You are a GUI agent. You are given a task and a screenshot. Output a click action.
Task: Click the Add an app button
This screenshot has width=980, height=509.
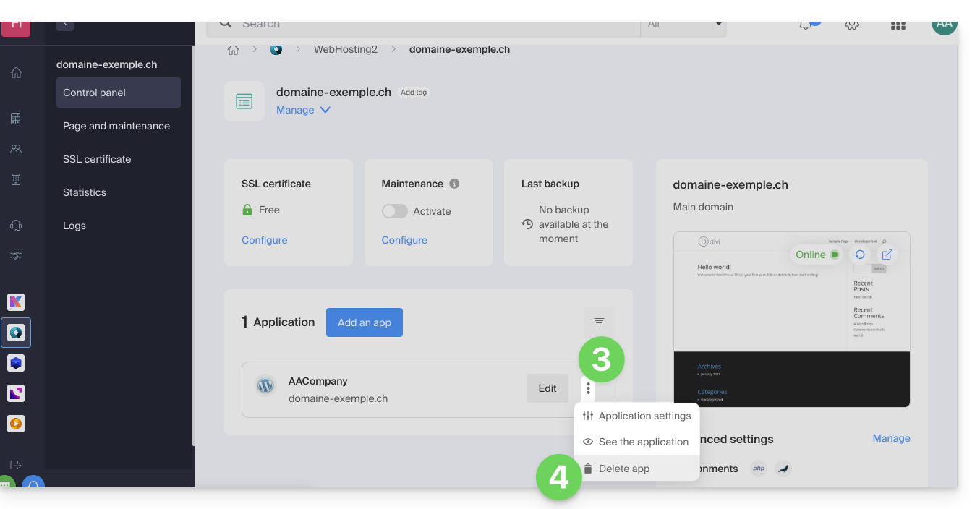pyautogui.click(x=364, y=322)
